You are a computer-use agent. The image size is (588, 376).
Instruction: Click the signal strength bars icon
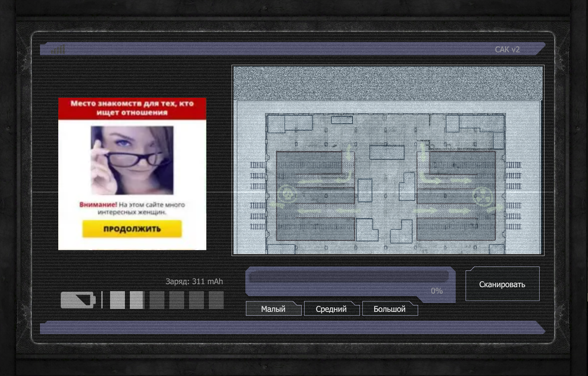[x=58, y=49]
